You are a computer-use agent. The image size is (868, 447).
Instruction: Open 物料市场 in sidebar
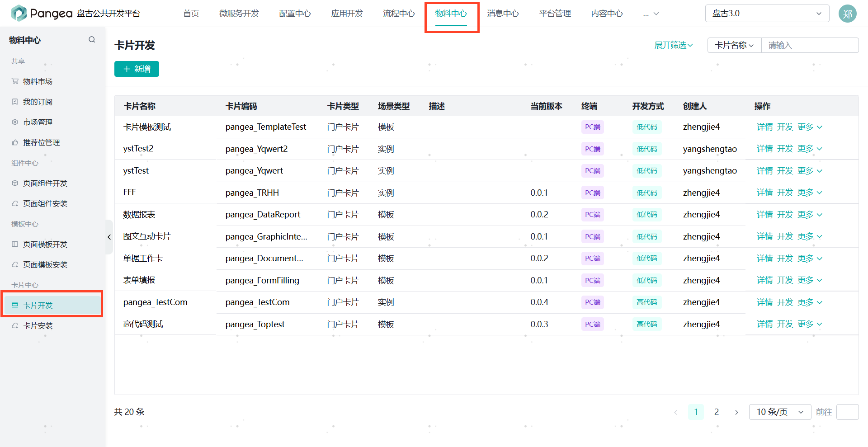(x=38, y=81)
